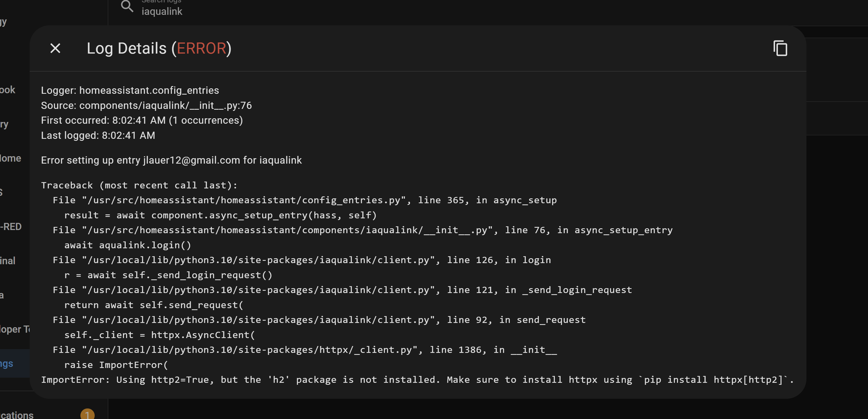Open the sidebar item ending in 'loper T'
Screen dimensions: 868x419
pos(15,329)
